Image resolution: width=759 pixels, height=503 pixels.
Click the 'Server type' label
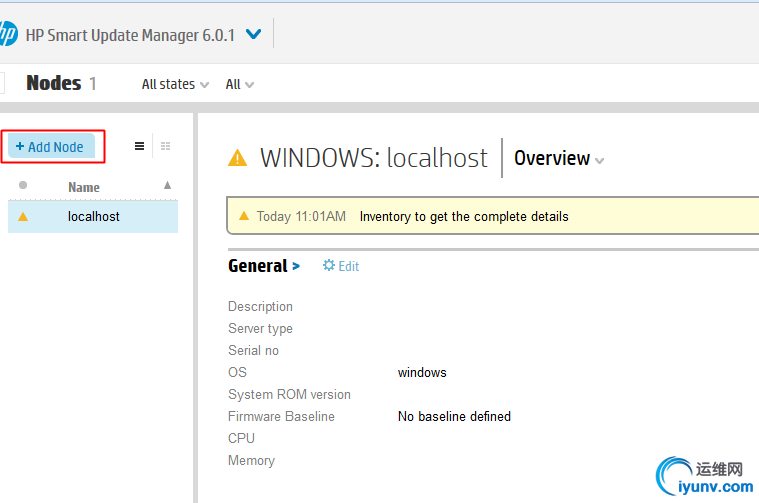point(260,329)
